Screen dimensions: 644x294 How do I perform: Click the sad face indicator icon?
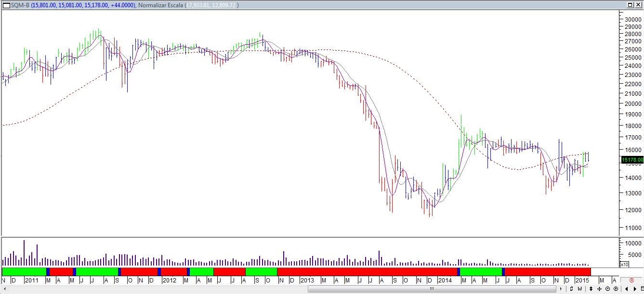point(631,280)
